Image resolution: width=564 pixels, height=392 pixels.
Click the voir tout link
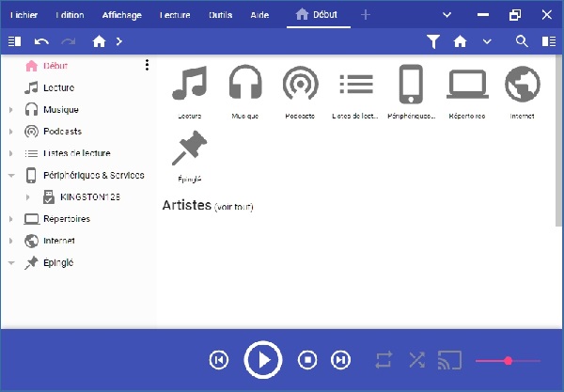(x=234, y=207)
